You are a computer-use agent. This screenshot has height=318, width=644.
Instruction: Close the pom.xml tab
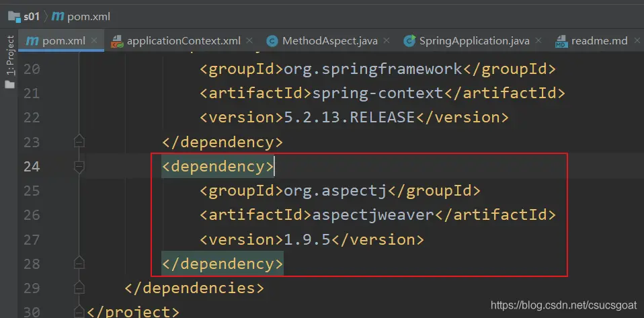click(x=94, y=40)
